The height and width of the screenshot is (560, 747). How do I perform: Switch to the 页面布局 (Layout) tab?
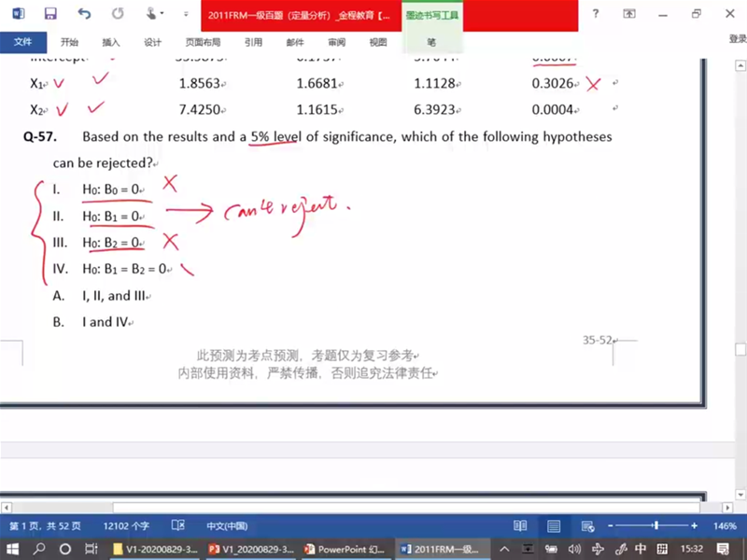pos(203,42)
